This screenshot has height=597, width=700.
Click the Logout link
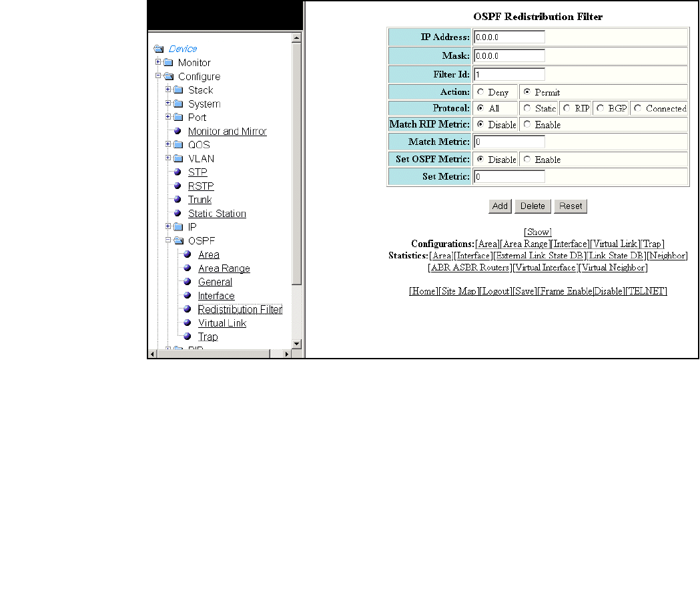tap(496, 291)
